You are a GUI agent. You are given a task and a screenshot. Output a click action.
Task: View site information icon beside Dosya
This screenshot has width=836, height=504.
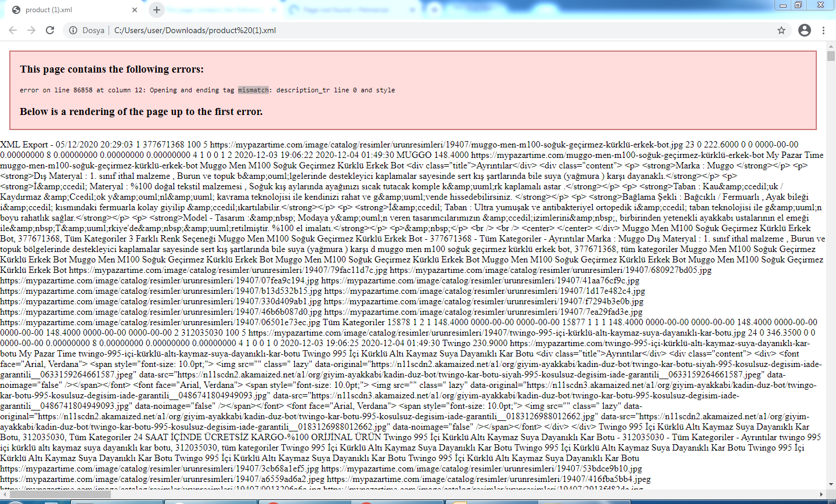point(73,30)
